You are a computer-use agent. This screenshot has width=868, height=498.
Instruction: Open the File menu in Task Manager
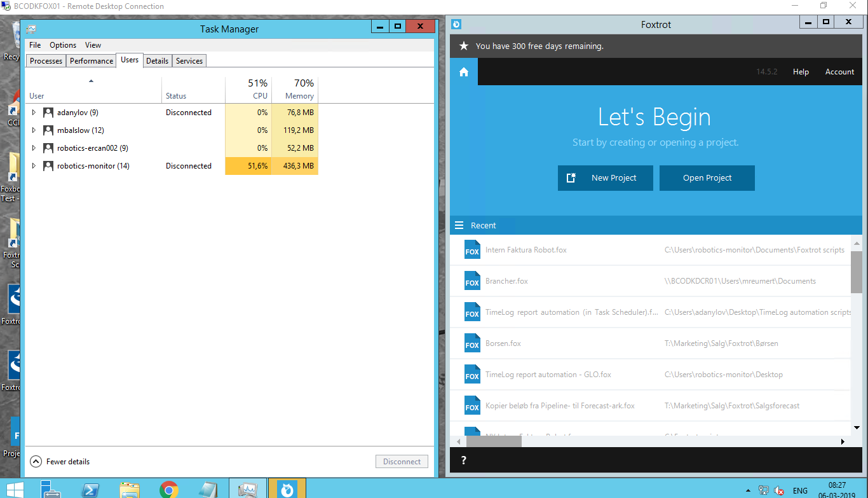(35, 45)
